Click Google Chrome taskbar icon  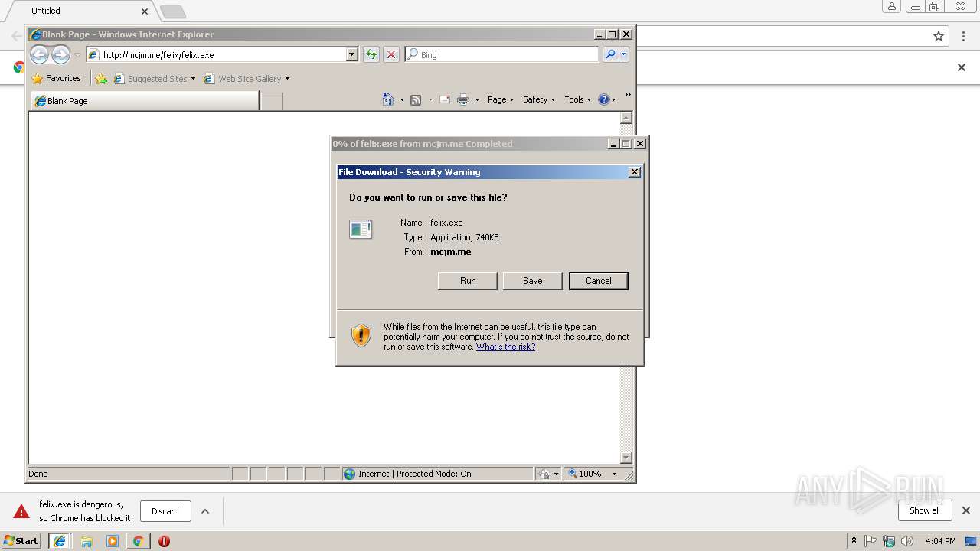[x=138, y=541]
